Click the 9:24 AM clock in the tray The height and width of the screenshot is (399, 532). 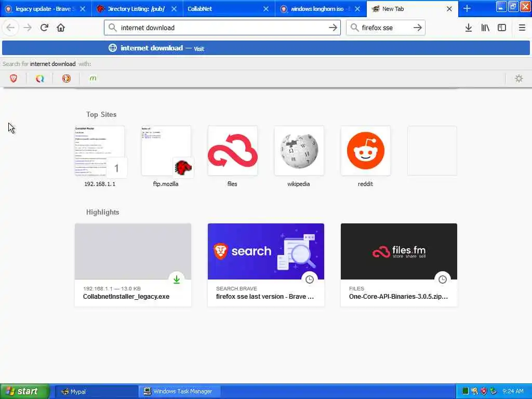[513, 391]
